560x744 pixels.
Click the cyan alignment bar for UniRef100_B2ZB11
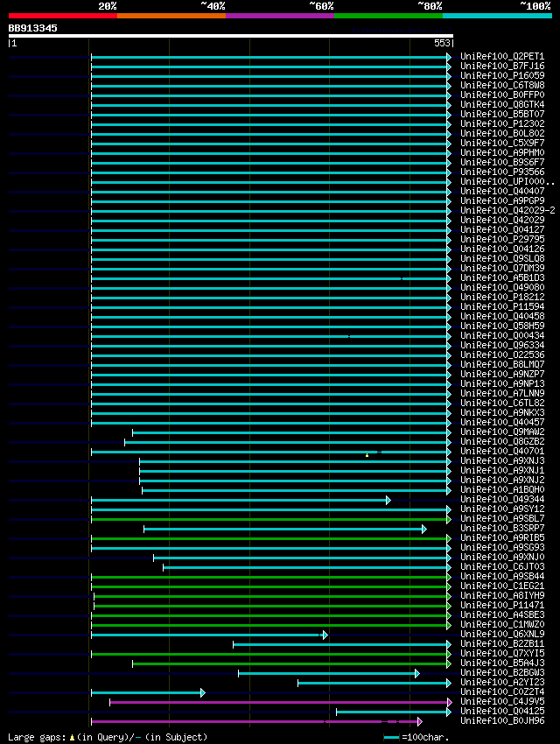click(340, 644)
